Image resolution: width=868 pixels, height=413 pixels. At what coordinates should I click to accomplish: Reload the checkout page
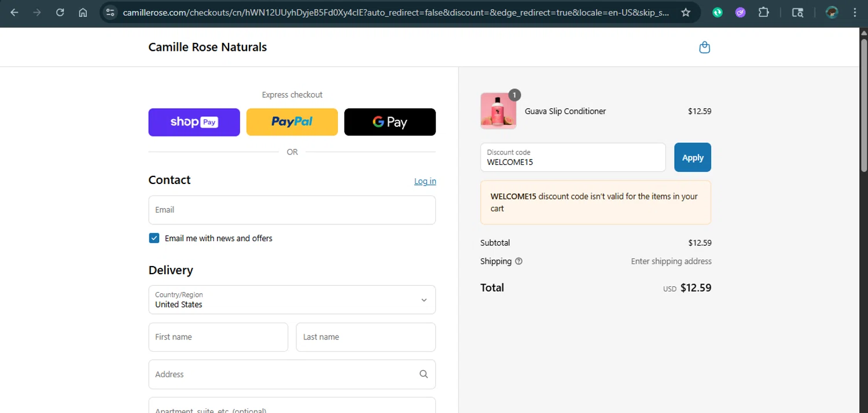pyautogui.click(x=60, y=12)
